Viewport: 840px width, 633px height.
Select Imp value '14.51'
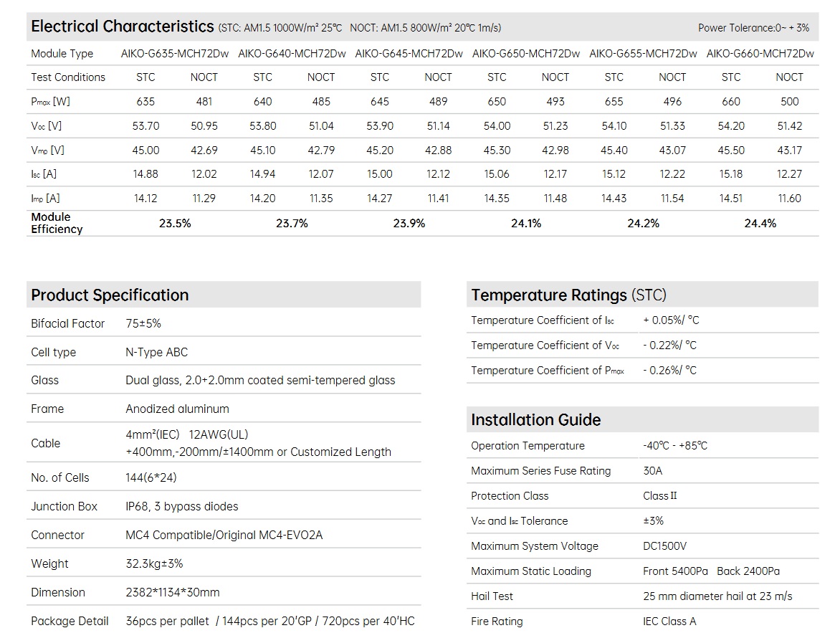tap(731, 199)
